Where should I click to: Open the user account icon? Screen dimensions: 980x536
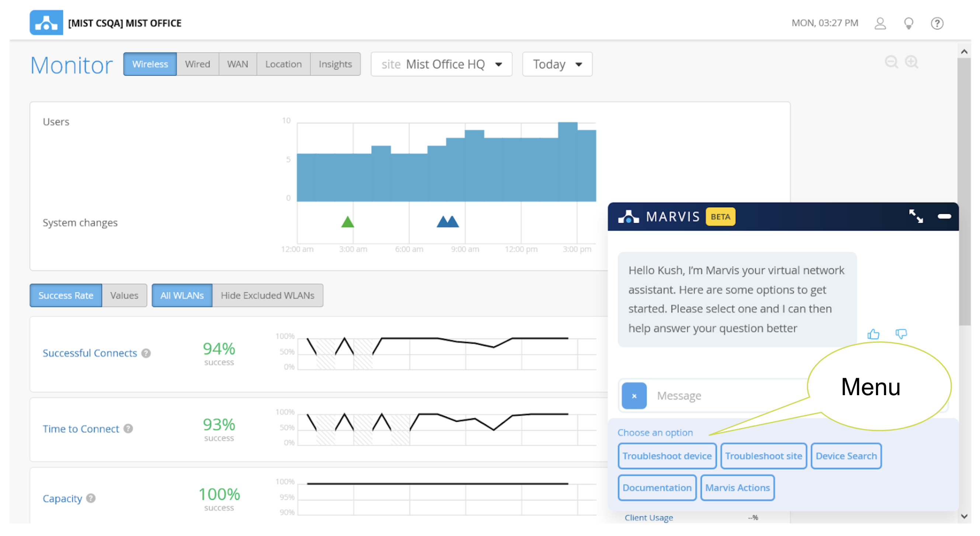[880, 23]
